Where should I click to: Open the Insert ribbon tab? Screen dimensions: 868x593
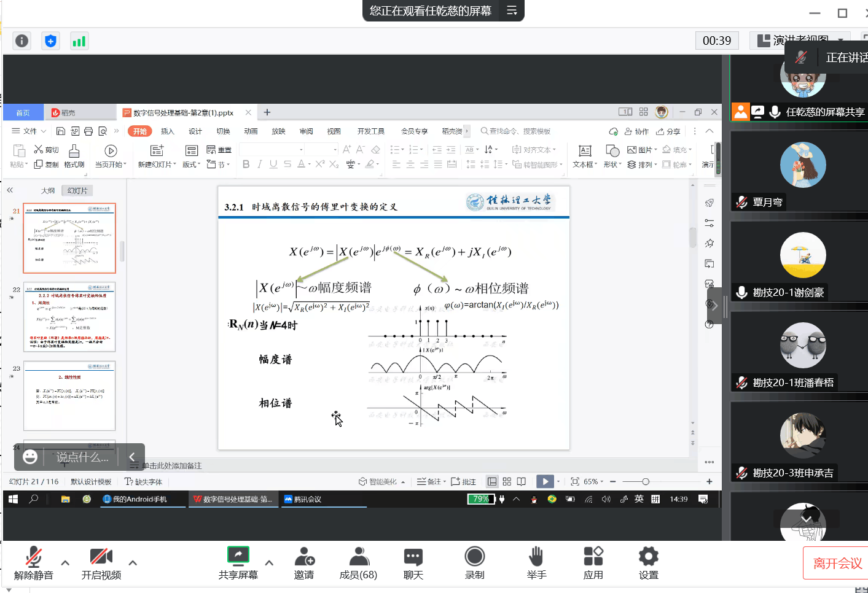(167, 131)
